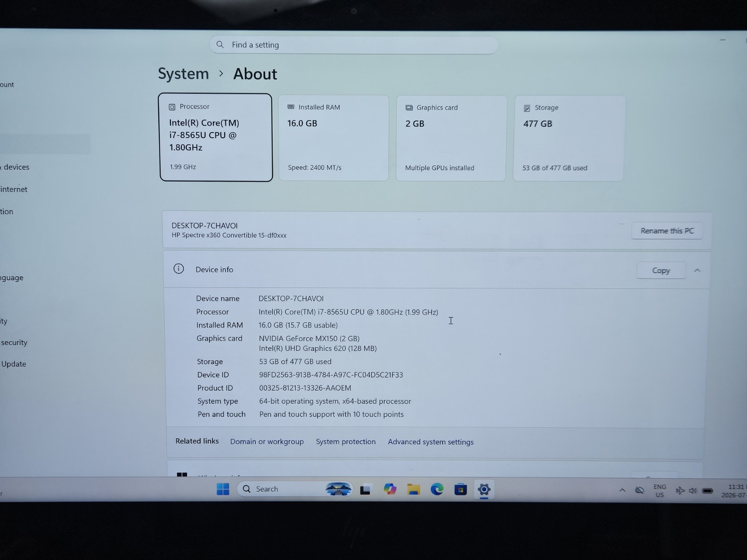Screen dimensions: 747x560
Task: Switch ENG US input language
Action: (660, 491)
